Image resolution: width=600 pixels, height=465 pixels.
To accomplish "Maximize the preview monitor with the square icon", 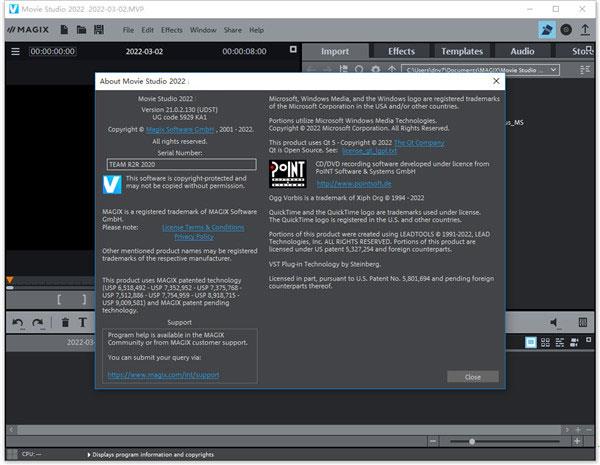I will click(293, 49).
